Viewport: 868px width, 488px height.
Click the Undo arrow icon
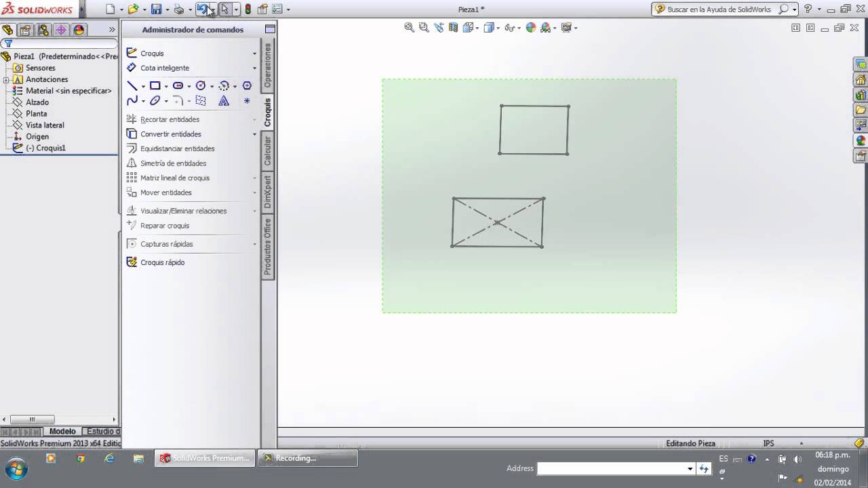coord(201,9)
